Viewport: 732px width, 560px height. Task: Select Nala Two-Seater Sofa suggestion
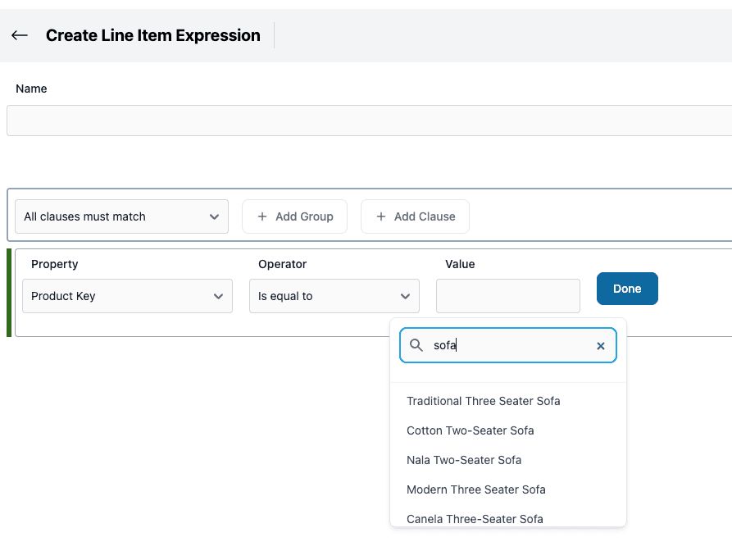point(464,460)
